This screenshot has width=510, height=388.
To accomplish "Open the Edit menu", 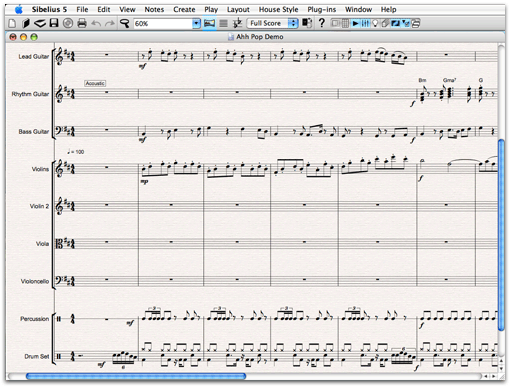I will (x=104, y=9).
